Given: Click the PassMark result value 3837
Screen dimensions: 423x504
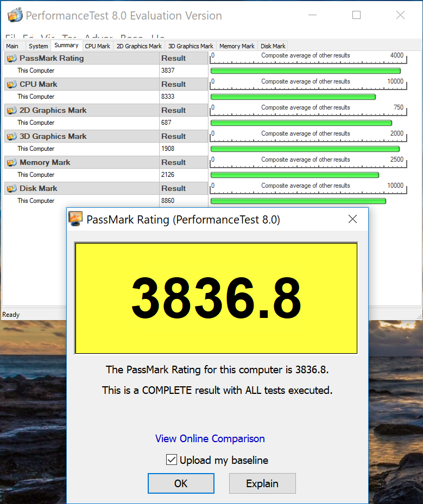Looking at the screenshot, I should 168,71.
